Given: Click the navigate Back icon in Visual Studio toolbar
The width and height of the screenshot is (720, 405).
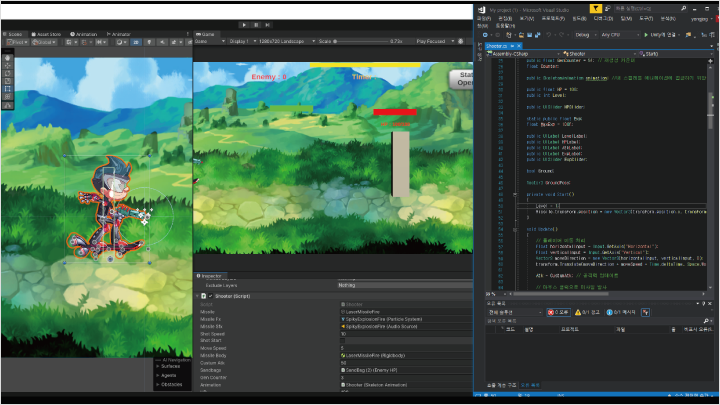Looking at the screenshot, I should [485, 35].
